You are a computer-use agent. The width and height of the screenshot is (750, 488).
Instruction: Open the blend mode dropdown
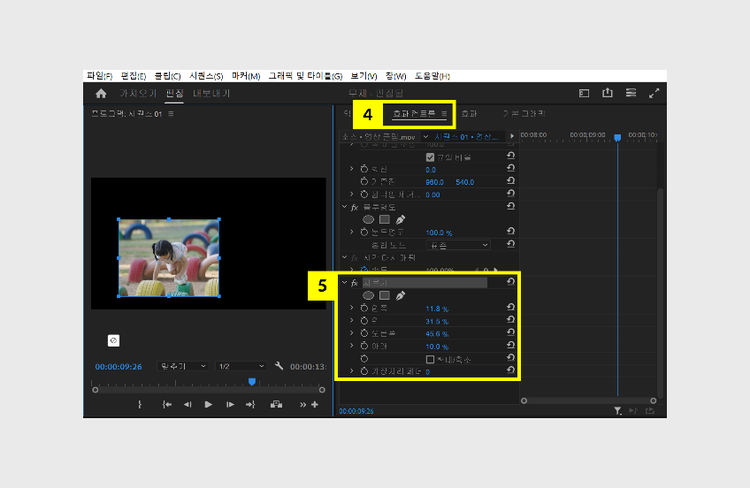458,245
